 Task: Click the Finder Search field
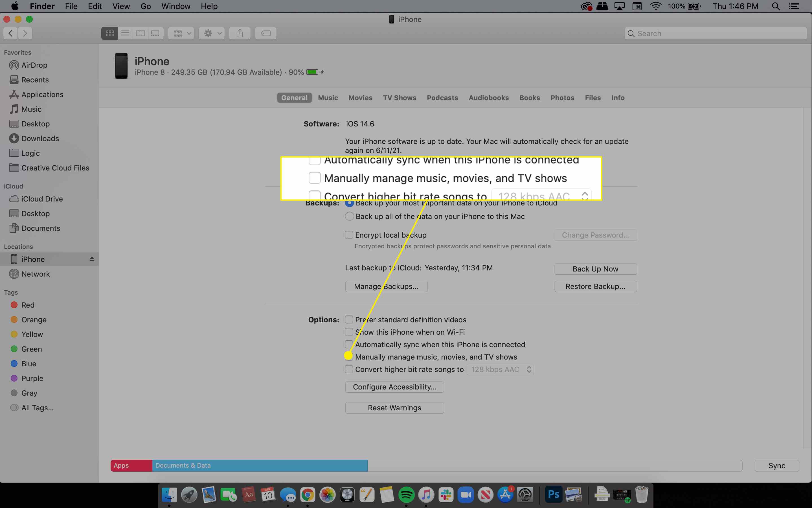(716, 33)
